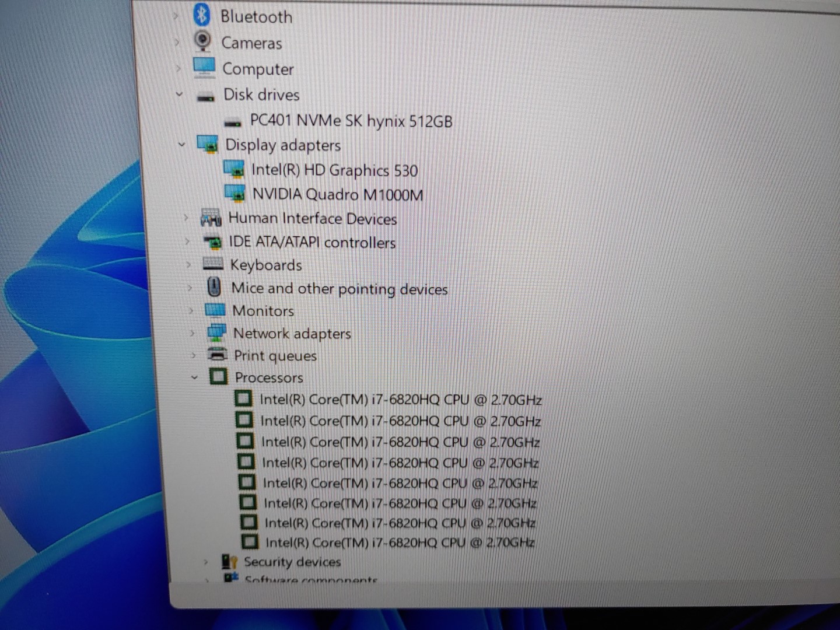Expand the Network adapters node
This screenshot has width=840, height=630.
pyautogui.click(x=192, y=333)
